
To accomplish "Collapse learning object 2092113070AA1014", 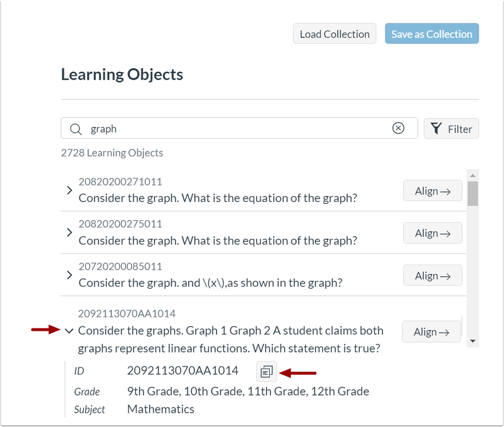I will pyautogui.click(x=70, y=331).
